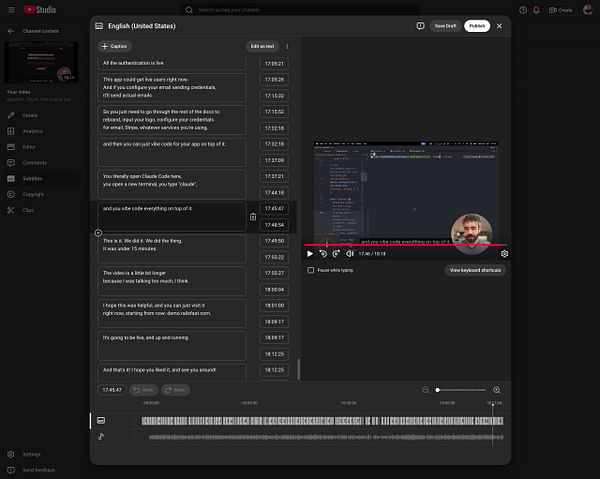
Task: Open the three-dot caption options menu
Action: click(x=287, y=46)
